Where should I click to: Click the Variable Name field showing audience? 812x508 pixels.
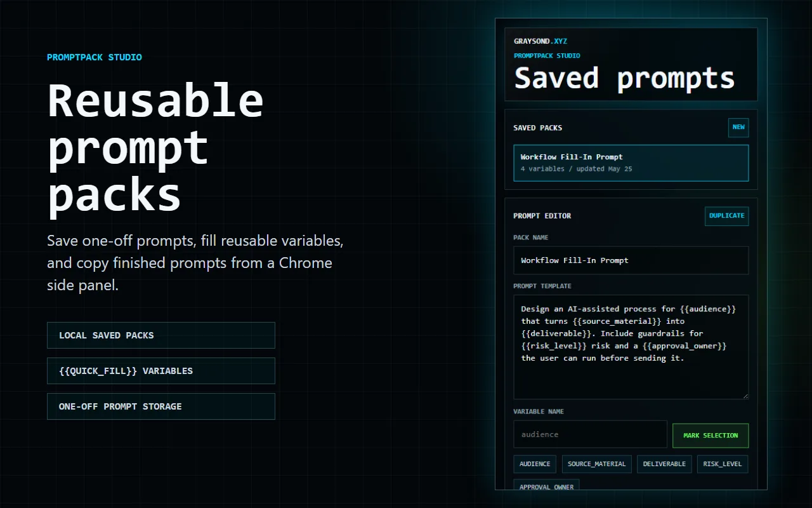point(590,434)
